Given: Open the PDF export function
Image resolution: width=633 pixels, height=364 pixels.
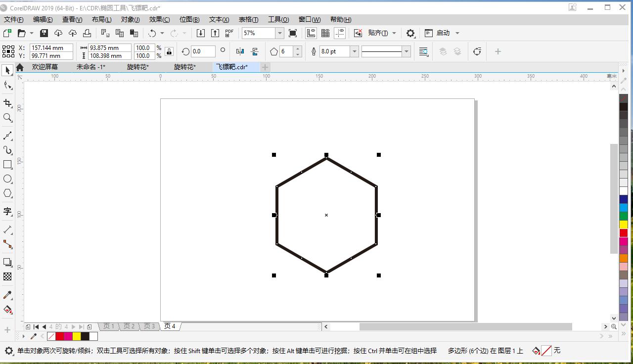Looking at the screenshot, I should coord(229,33).
